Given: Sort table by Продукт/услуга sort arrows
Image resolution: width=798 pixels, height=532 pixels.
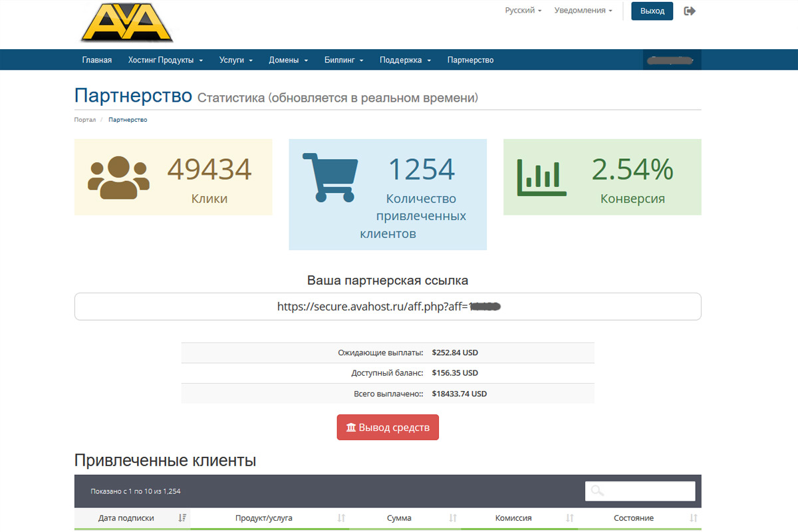Looking at the screenshot, I should pyautogui.click(x=341, y=518).
